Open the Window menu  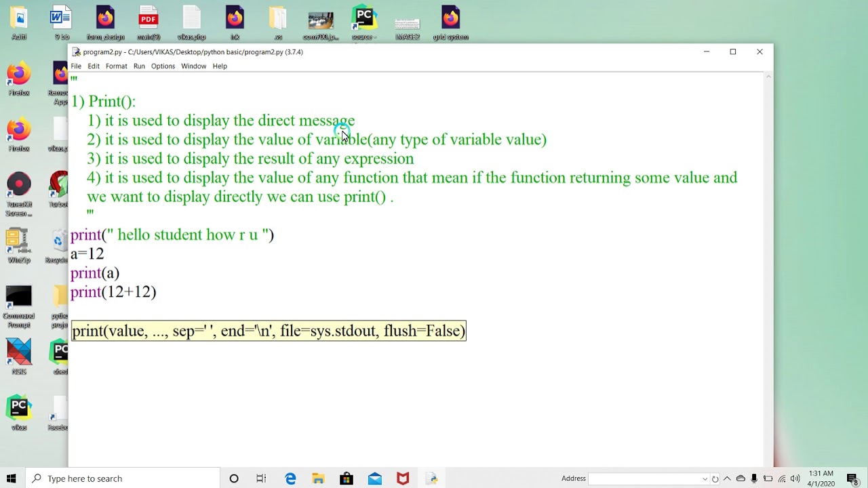(x=193, y=66)
